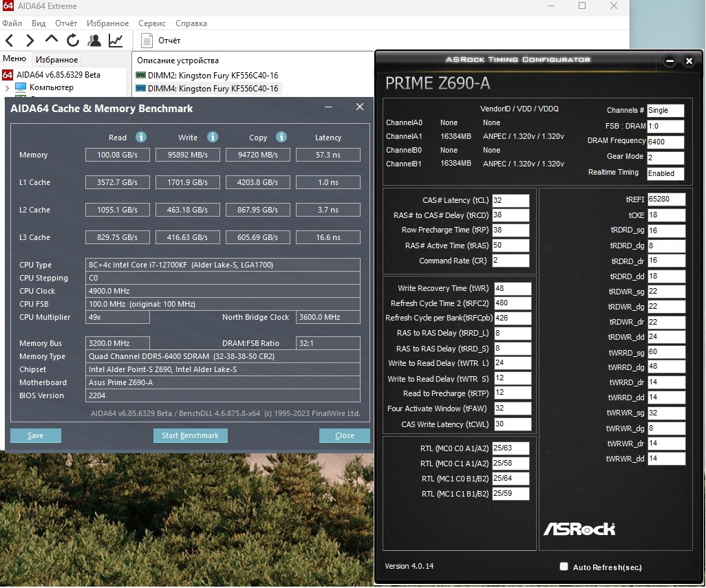Click the tCKE value field

pos(666,215)
